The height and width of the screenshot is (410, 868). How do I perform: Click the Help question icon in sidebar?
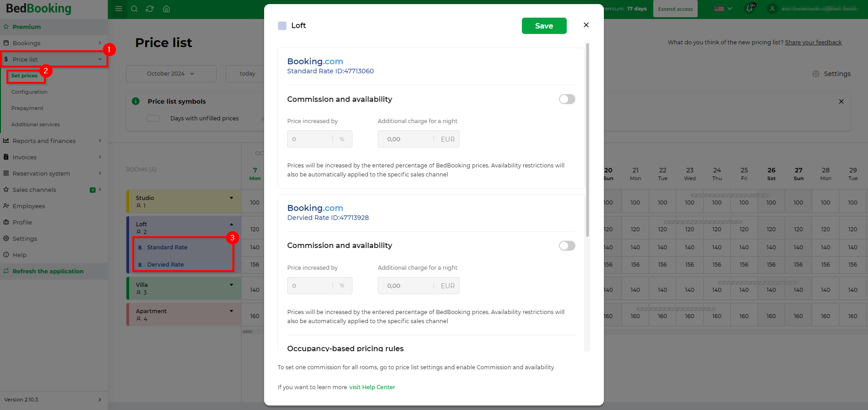(6, 255)
